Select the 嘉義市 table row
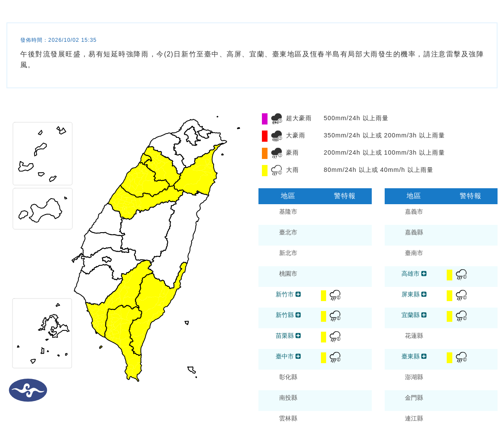The image size is (504, 448). [441, 215]
